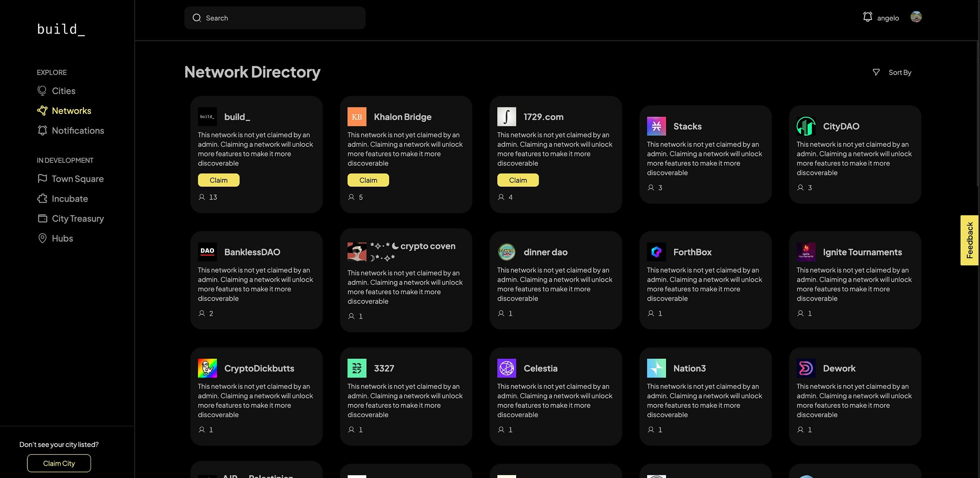Open the Ignite Tournaments title

(x=862, y=252)
